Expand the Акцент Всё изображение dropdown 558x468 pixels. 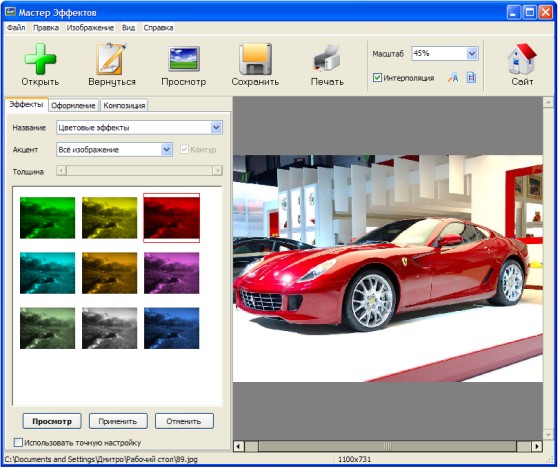(166, 149)
